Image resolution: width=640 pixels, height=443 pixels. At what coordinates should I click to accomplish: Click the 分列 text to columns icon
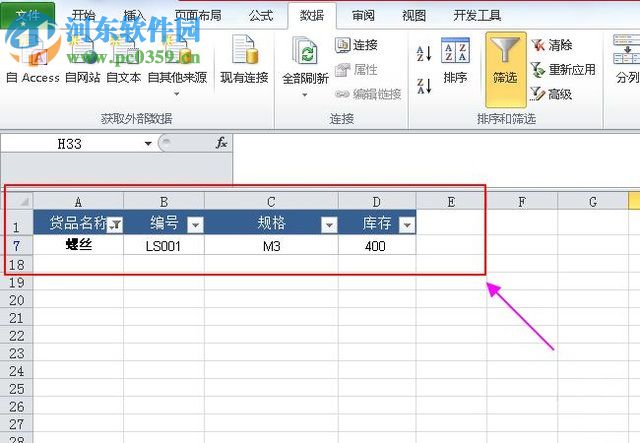627,49
